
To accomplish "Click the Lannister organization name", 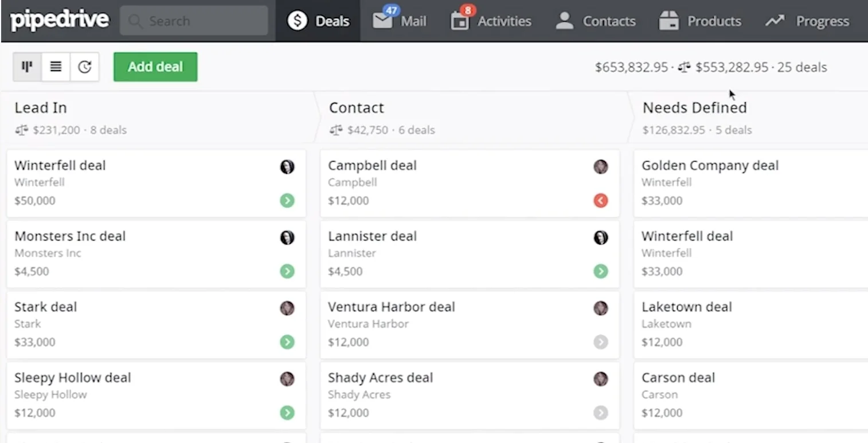I will click(352, 253).
